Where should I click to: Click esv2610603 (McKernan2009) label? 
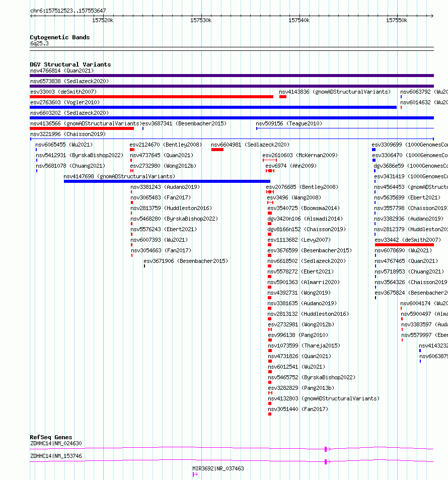[x=300, y=155]
